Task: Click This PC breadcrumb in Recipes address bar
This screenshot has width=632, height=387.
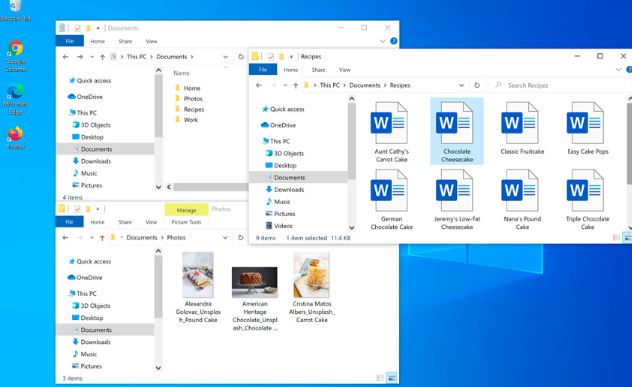Action: (x=330, y=85)
